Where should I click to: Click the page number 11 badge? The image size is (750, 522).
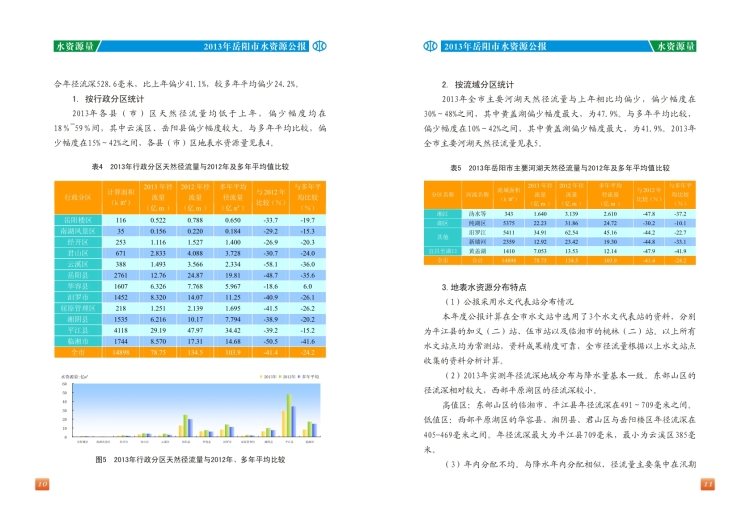707,484
